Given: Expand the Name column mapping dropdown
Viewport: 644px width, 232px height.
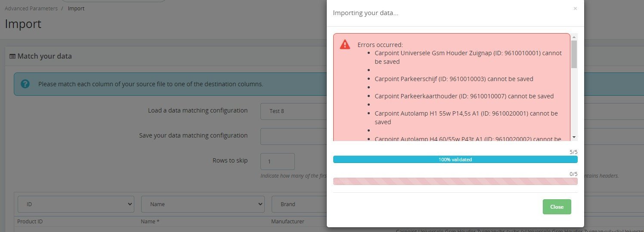Looking at the screenshot, I should tap(202, 204).
